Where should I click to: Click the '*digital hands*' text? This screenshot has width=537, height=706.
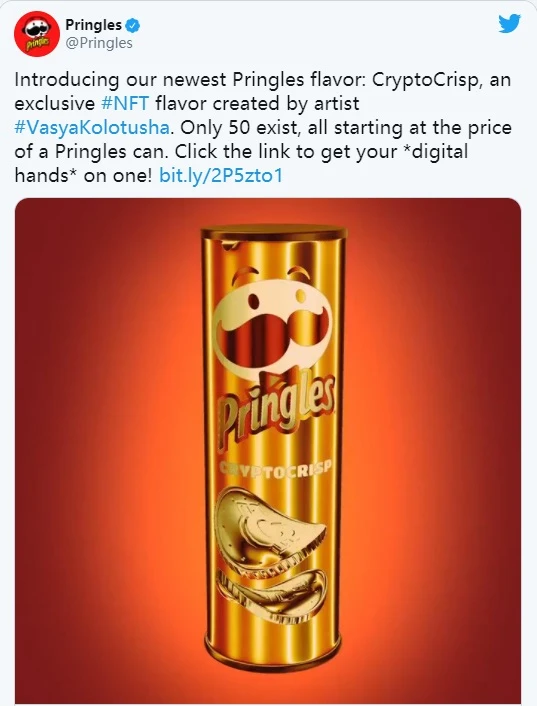click(x=241, y=163)
